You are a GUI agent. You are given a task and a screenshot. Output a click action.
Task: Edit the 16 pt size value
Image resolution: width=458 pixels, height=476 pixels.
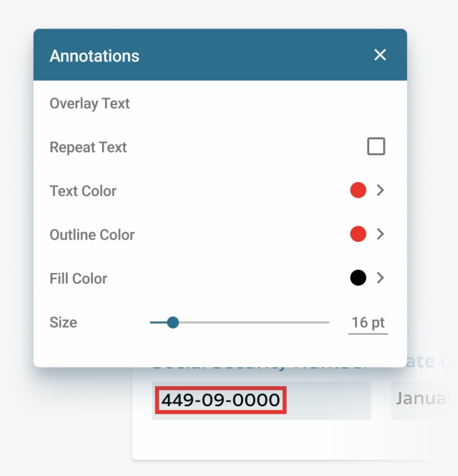[x=368, y=322]
